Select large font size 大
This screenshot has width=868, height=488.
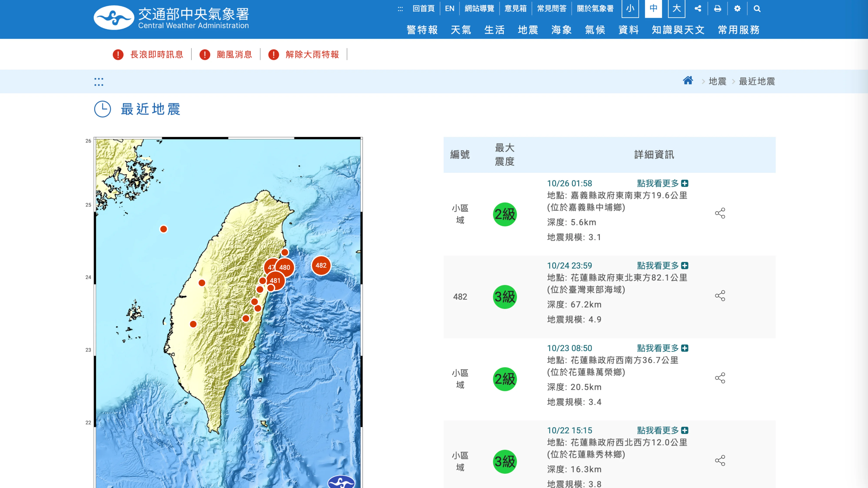pyautogui.click(x=677, y=9)
